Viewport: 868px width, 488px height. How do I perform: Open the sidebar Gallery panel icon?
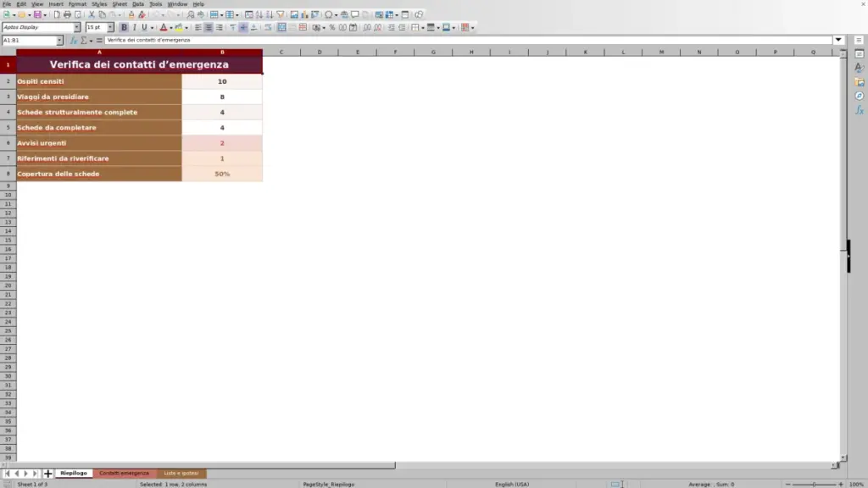860,82
